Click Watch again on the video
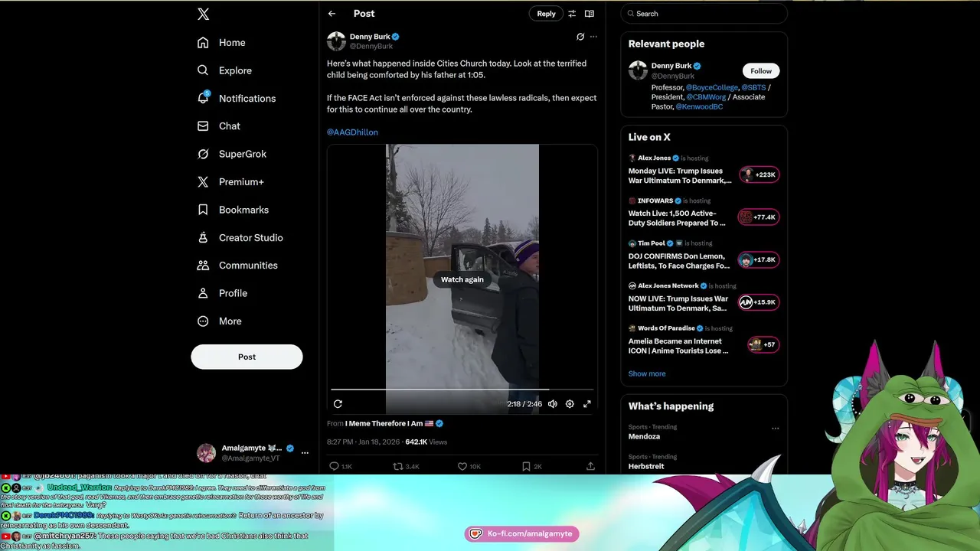Image resolution: width=980 pixels, height=551 pixels. (462, 279)
